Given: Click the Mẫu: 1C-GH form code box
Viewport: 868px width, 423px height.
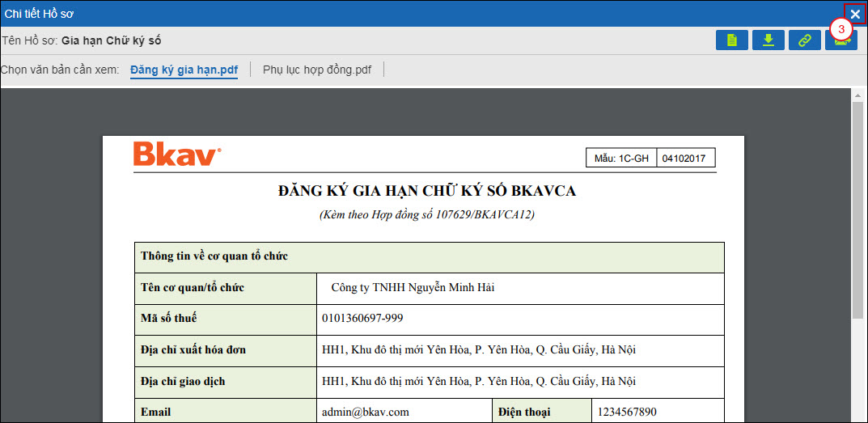Looking at the screenshot, I should [621, 158].
